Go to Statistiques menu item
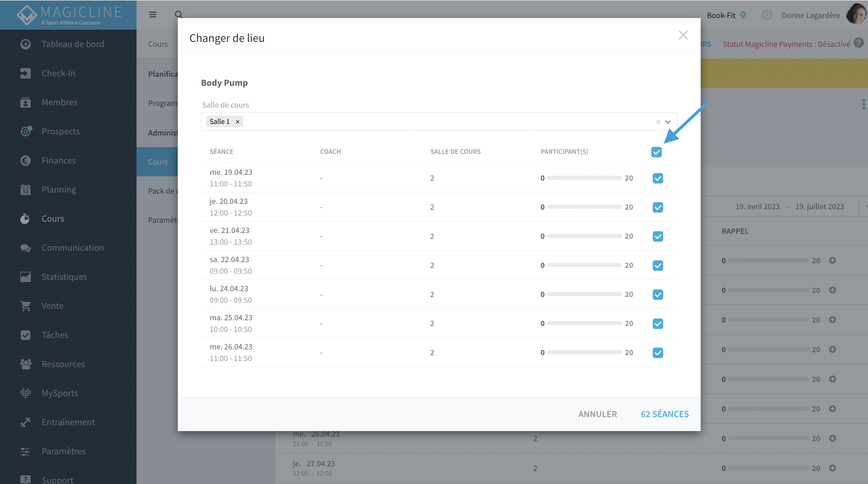Screen dimensions: 868x484 (x=64, y=277)
